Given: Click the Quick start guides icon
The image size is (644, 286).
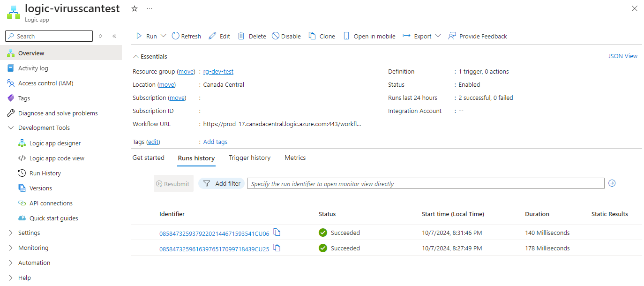Looking at the screenshot, I should coord(22,218).
